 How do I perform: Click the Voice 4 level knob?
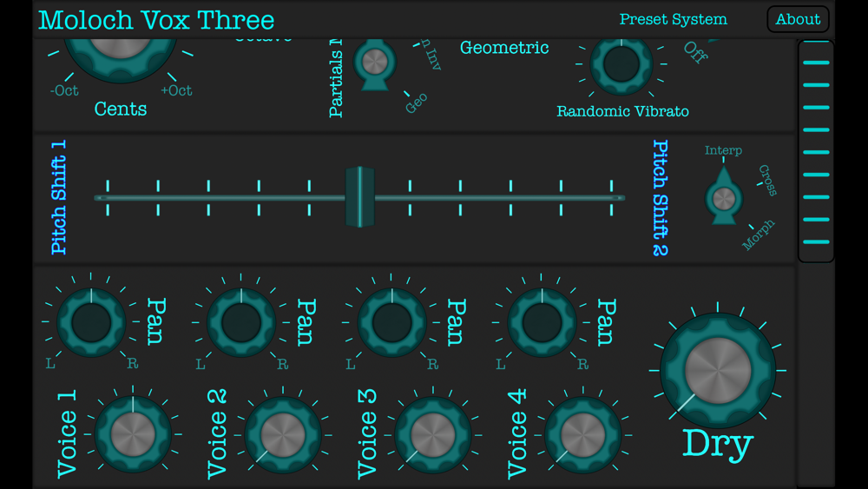tap(583, 435)
